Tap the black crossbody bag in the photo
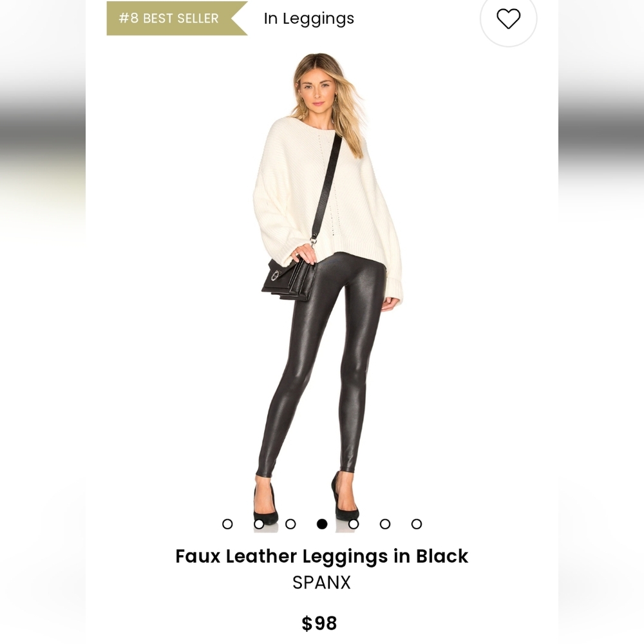 [x=289, y=279]
